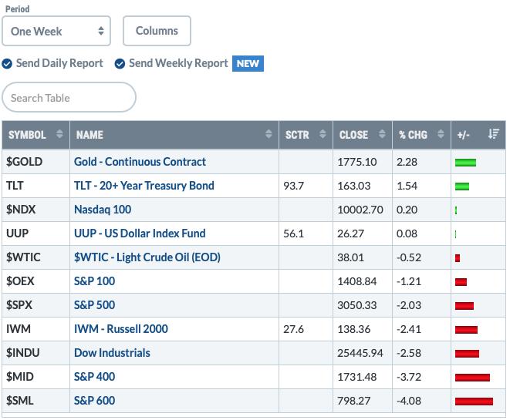
Task: Click the close value 10002.70
Action: pos(360,210)
